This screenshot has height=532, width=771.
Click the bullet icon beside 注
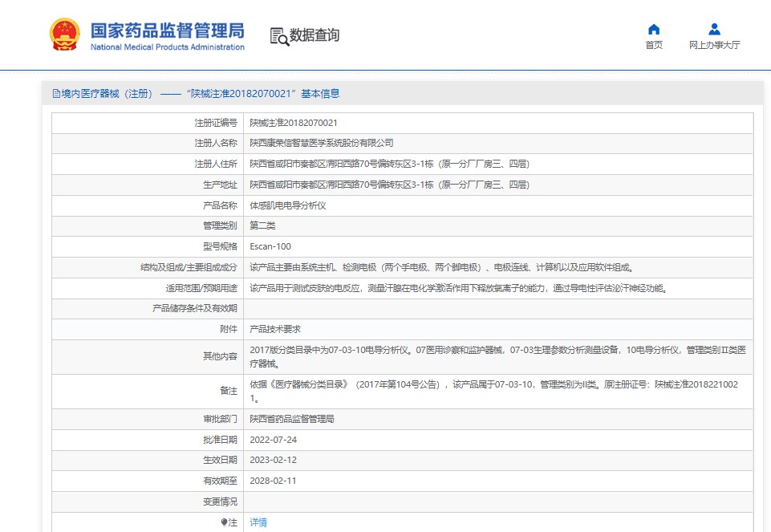point(224,522)
